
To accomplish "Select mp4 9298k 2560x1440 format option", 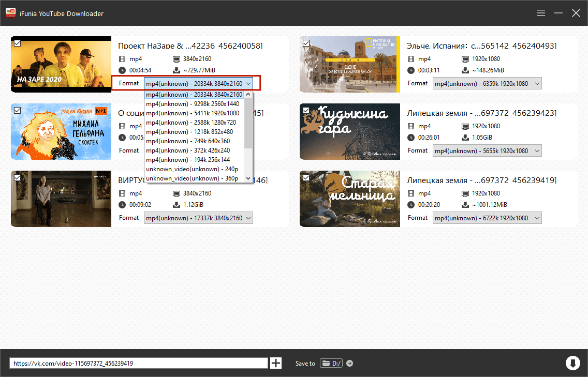I will point(194,104).
